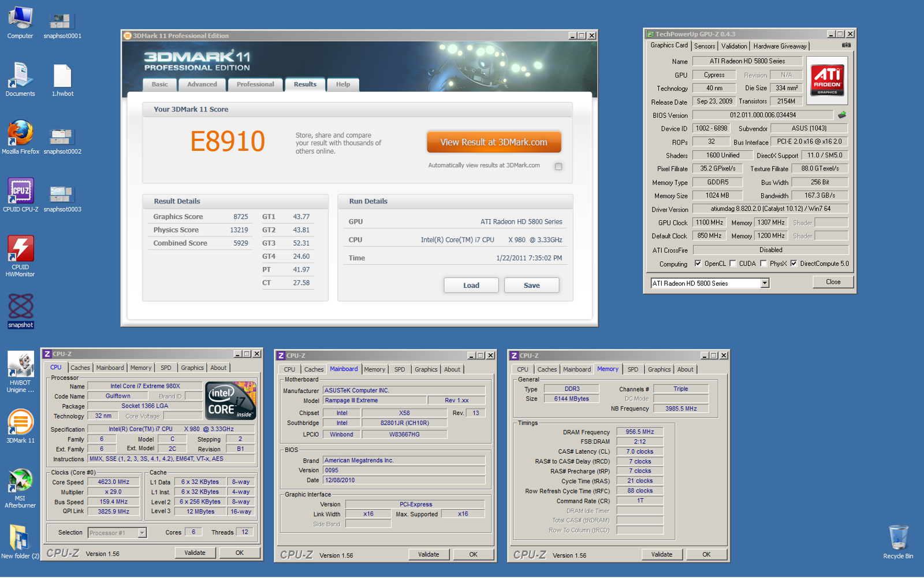Click the Intel Core i7 logo in CPU-Z

point(231,401)
